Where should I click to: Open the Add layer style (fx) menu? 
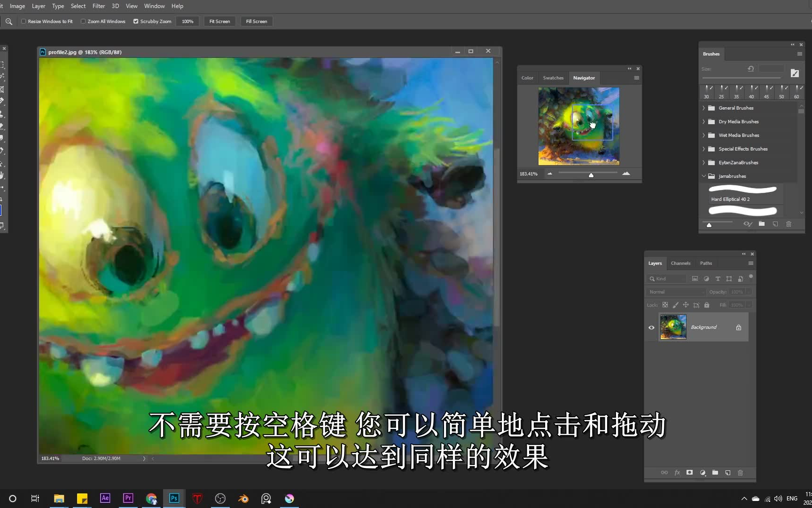(677, 473)
